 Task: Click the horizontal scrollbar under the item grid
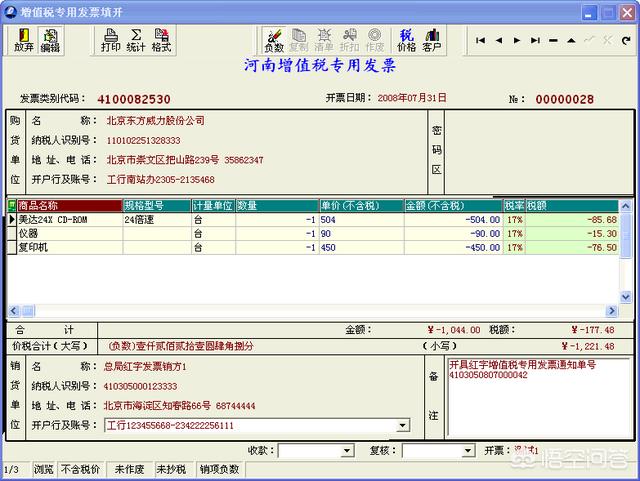coord(300,311)
